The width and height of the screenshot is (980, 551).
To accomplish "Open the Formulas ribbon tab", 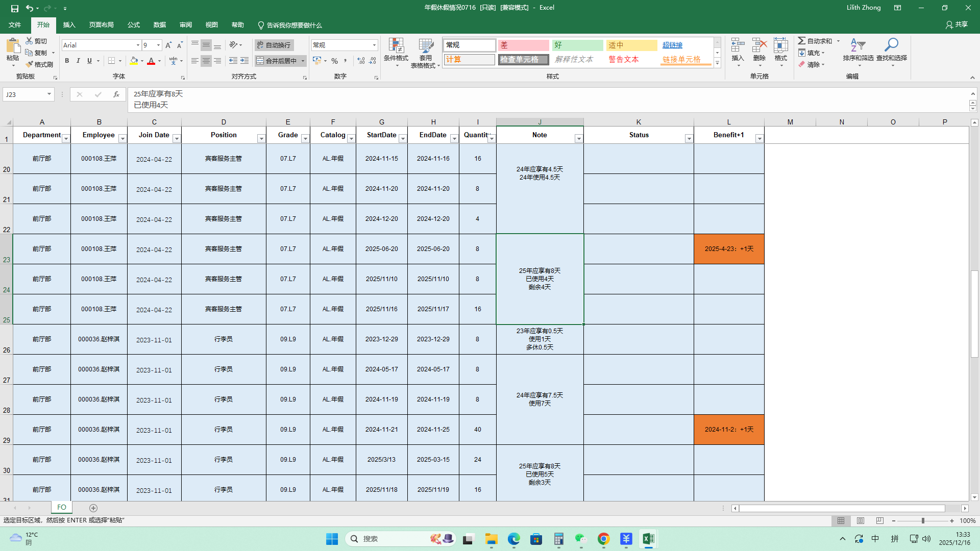I will (x=134, y=25).
